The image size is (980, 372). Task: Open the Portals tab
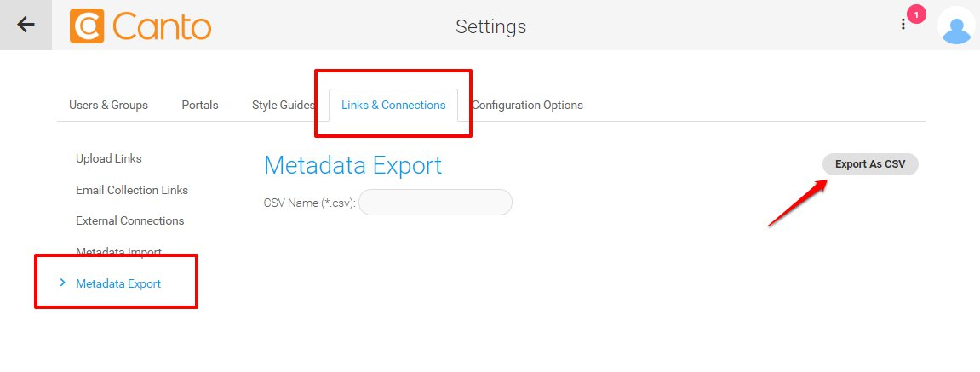click(x=200, y=105)
